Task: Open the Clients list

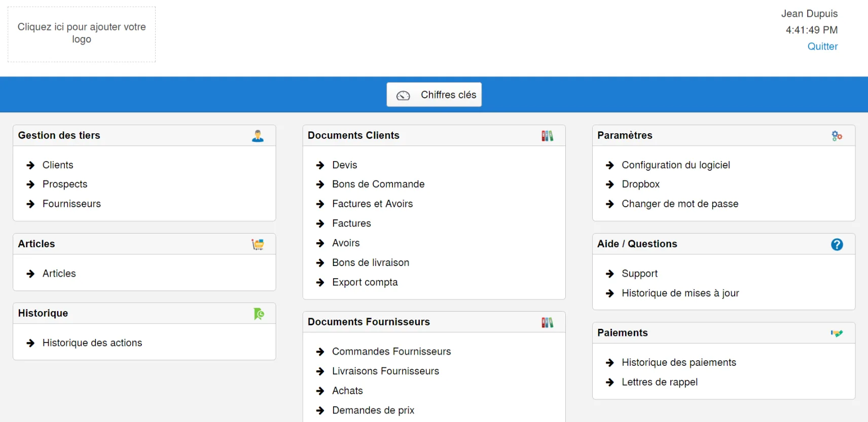Action: [x=58, y=165]
